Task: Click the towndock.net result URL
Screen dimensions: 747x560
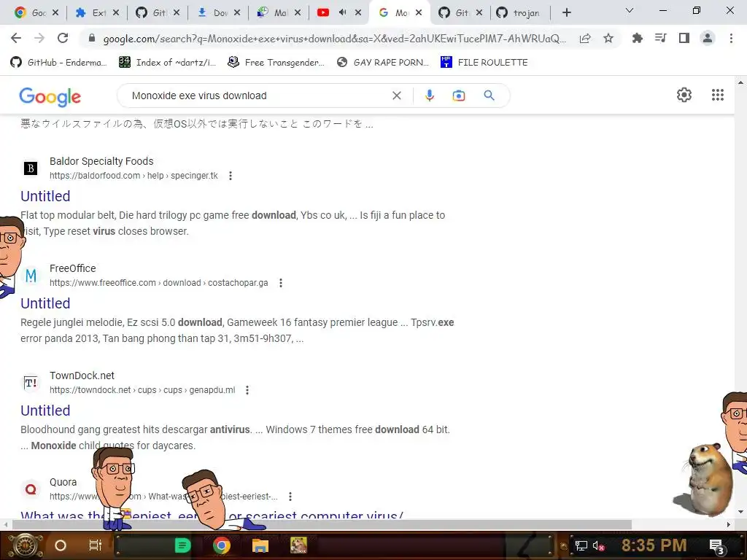Action: click(x=142, y=390)
